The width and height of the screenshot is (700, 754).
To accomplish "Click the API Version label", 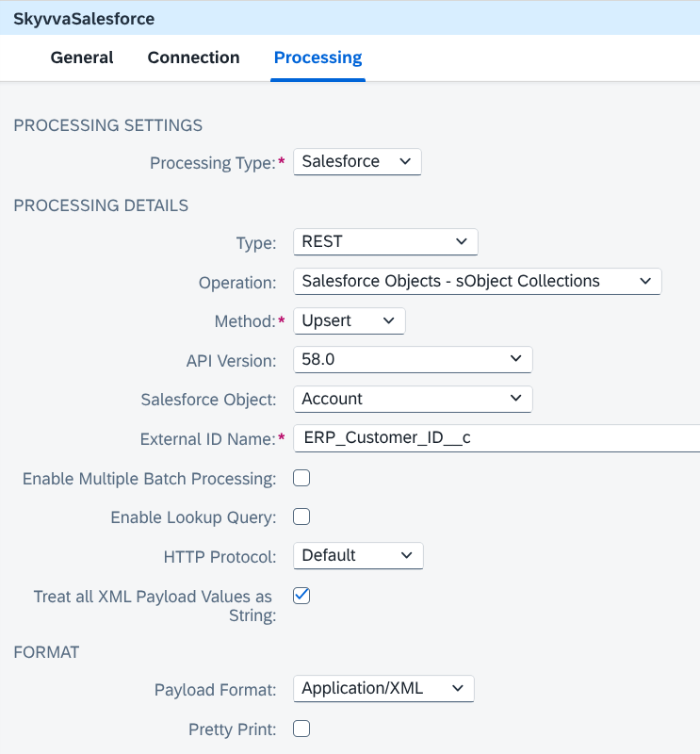I will coord(231,361).
